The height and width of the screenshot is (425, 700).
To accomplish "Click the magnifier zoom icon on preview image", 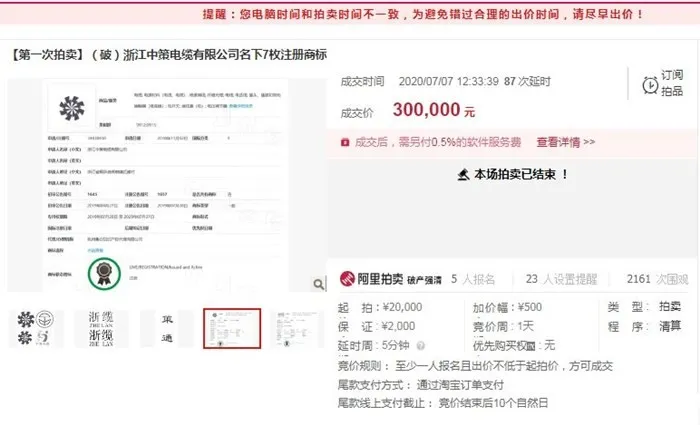I will pyautogui.click(x=319, y=284).
